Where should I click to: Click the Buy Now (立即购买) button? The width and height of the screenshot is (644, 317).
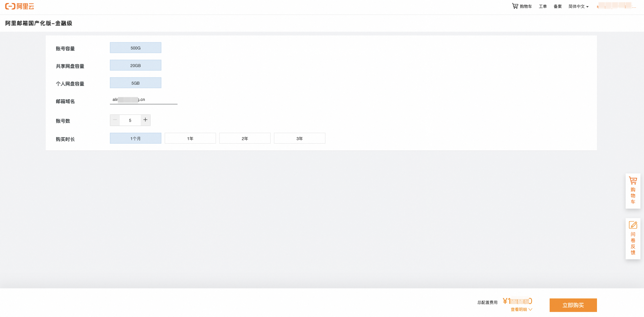573,305
